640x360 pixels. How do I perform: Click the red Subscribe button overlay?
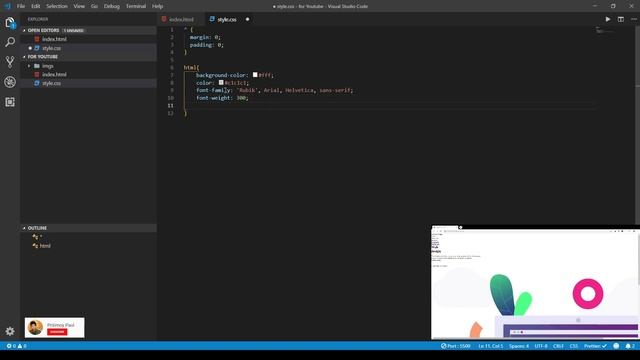point(57,332)
